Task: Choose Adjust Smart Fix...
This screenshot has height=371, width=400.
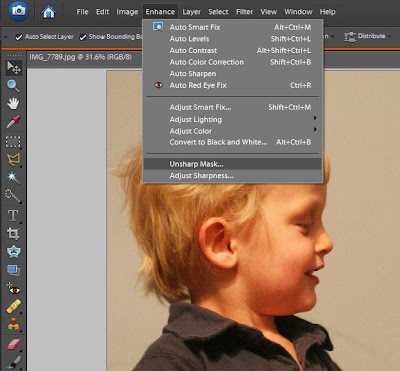Action: (233, 107)
